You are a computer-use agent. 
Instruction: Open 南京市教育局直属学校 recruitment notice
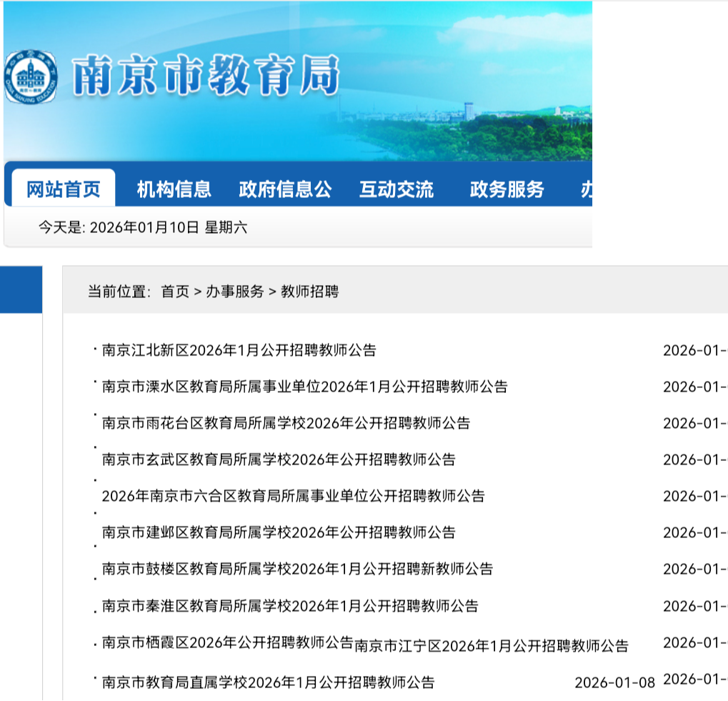tap(268, 682)
